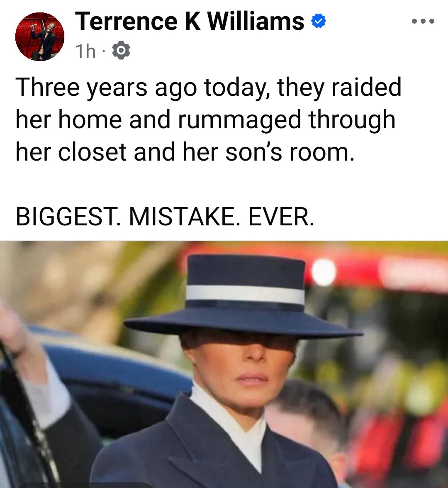Viewport: 448px width, 488px height.
Task: Tap the white band on the hat
Action: click(x=245, y=294)
